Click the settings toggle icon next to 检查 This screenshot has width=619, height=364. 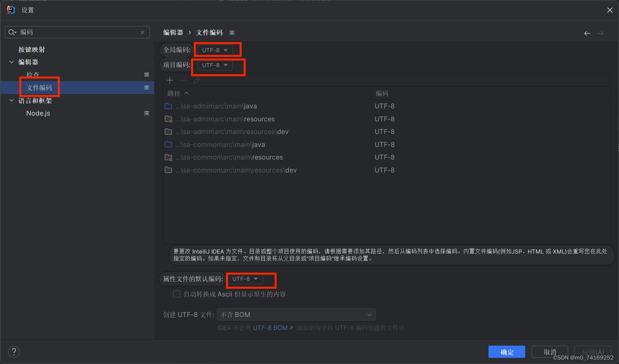(147, 74)
